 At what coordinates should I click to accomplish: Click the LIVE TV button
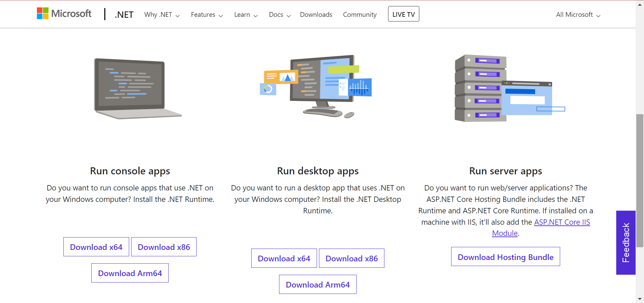pos(404,14)
